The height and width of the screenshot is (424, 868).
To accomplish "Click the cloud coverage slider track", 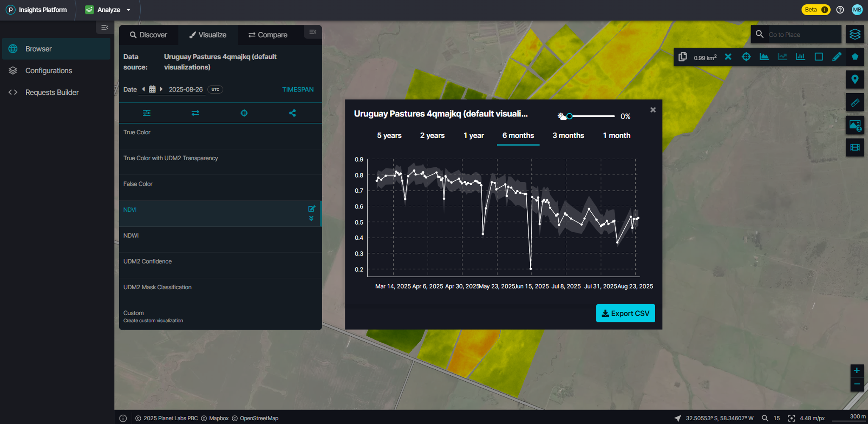I will click(x=592, y=116).
